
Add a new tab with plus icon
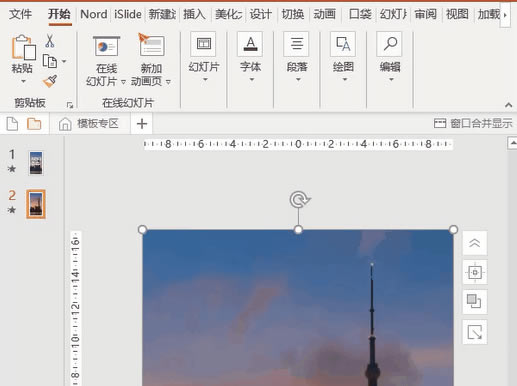142,124
